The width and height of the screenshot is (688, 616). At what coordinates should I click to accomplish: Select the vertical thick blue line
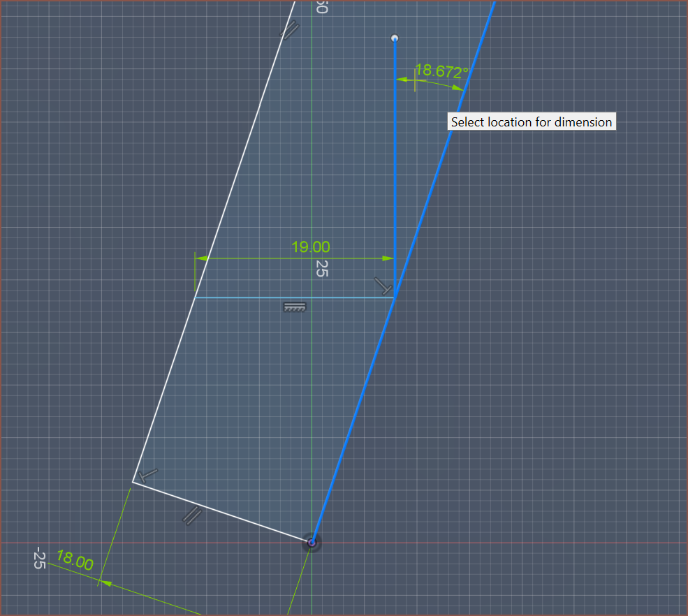point(395,175)
